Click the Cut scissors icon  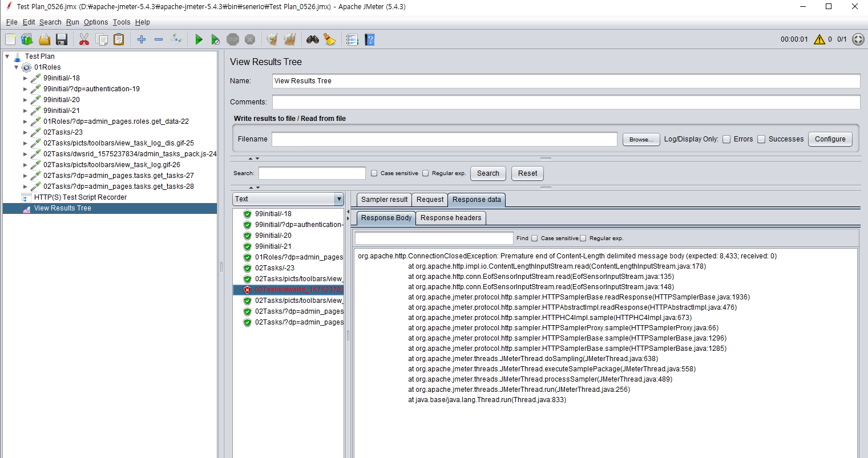(84, 39)
